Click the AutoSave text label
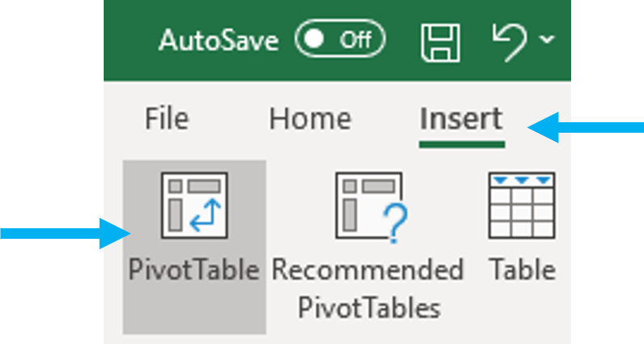Image resolution: width=644 pixels, height=344 pixels. pos(219,40)
